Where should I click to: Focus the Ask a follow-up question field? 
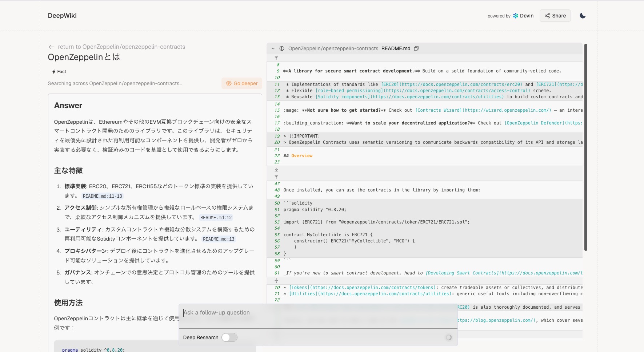pyautogui.click(x=318, y=313)
